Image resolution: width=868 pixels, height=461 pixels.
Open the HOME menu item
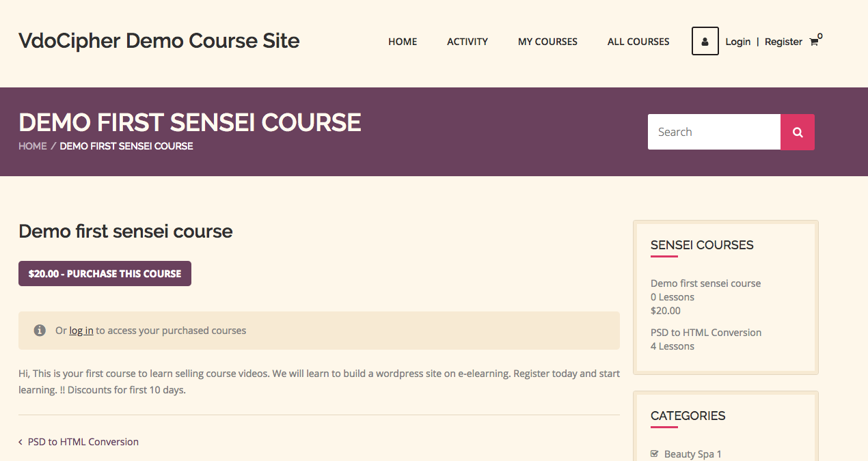(x=403, y=42)
